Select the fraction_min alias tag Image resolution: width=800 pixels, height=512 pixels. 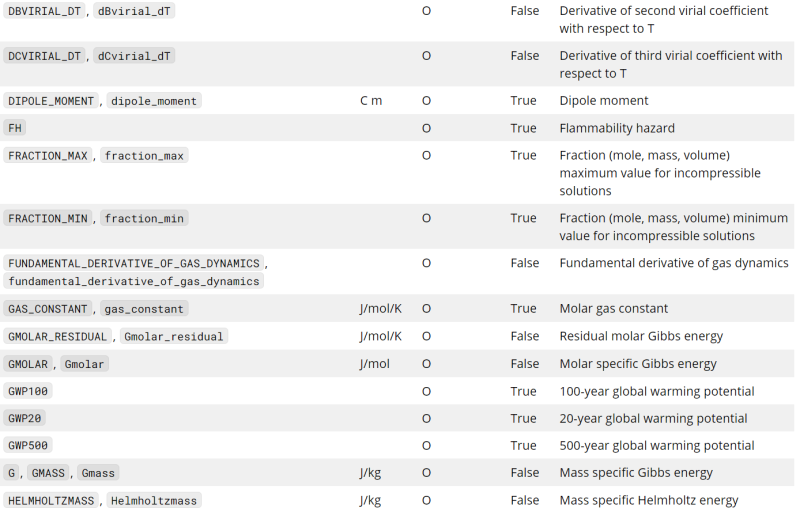coord(144,218)
